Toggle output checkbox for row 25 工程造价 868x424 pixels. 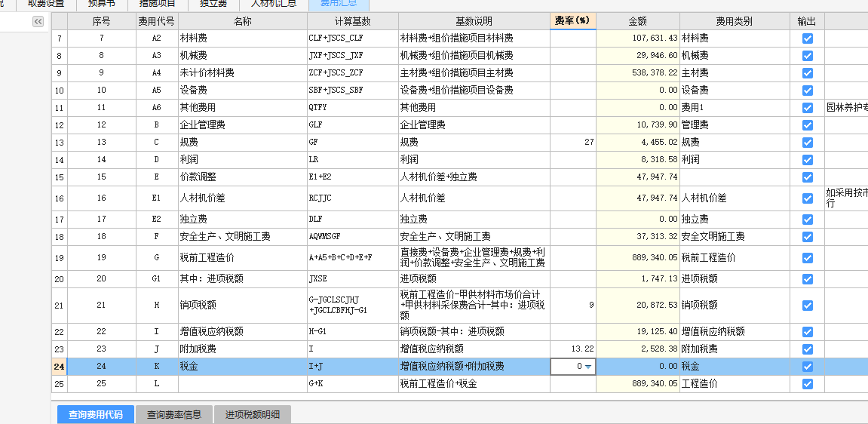(807, 383)
